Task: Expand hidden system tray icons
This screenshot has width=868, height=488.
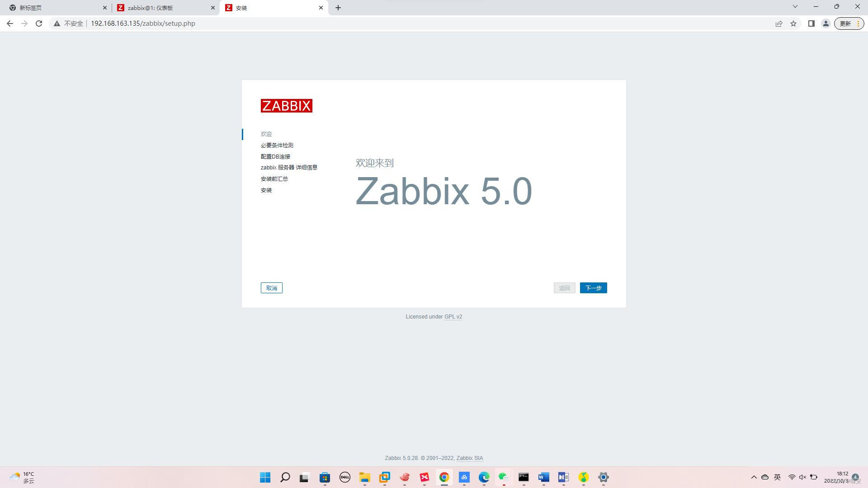Action: (754, 477)
